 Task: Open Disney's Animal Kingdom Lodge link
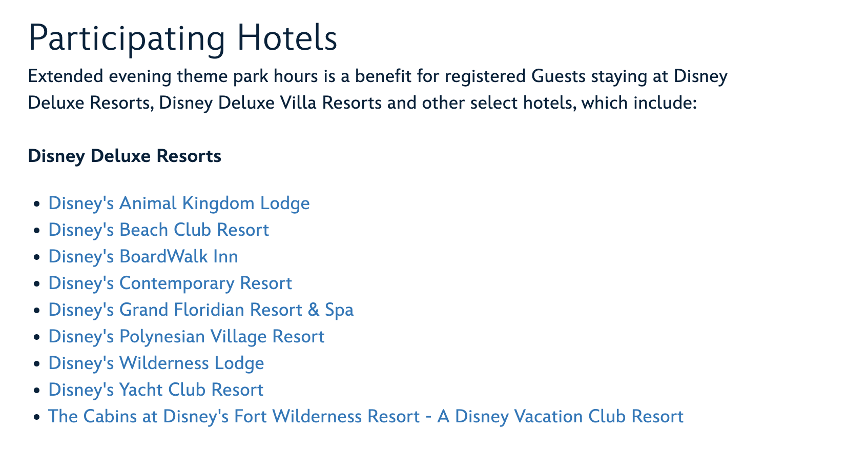pyautogui.click(x=179, y=203)
